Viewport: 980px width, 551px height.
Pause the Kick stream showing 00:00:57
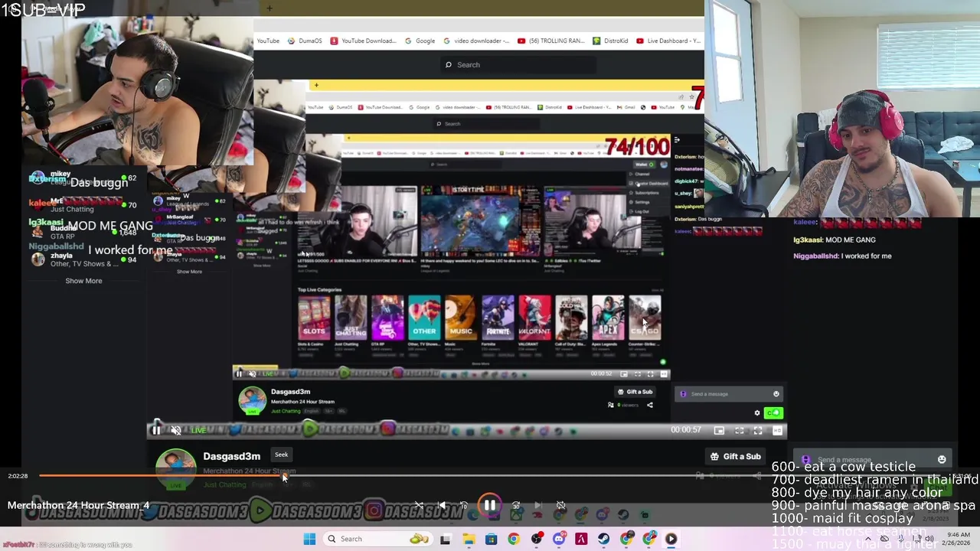pos(156,430)
